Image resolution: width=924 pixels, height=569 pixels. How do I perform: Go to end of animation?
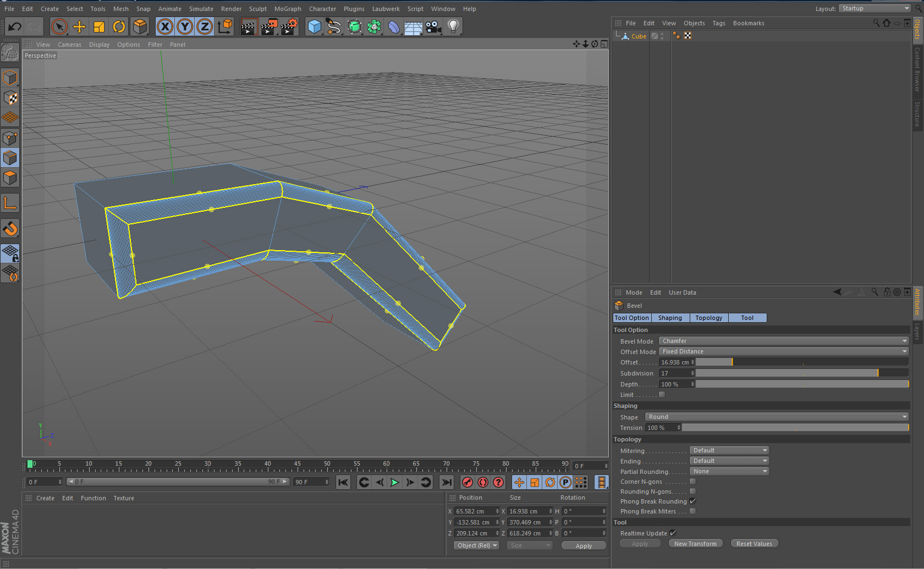click(x=447, y=482)
